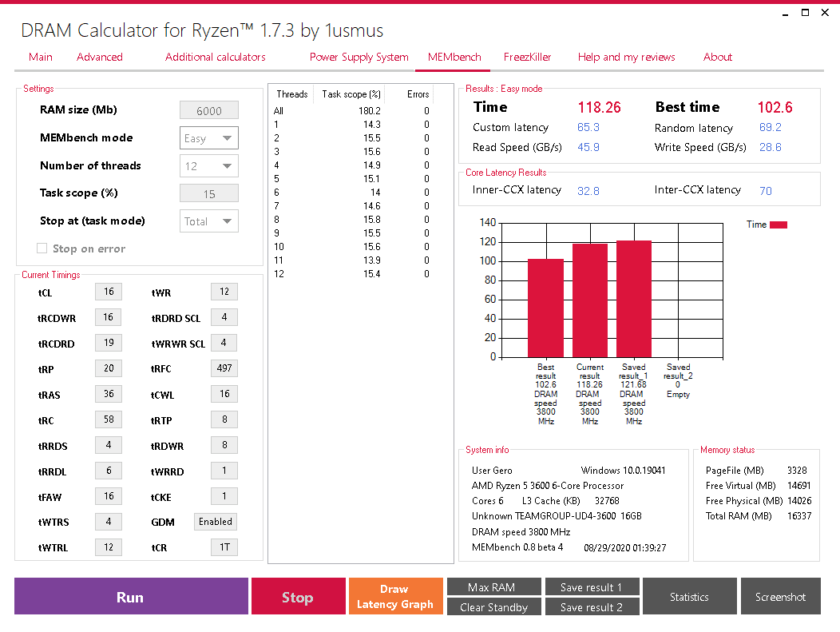Take a capture with Screenshot button

coord(781,596)
